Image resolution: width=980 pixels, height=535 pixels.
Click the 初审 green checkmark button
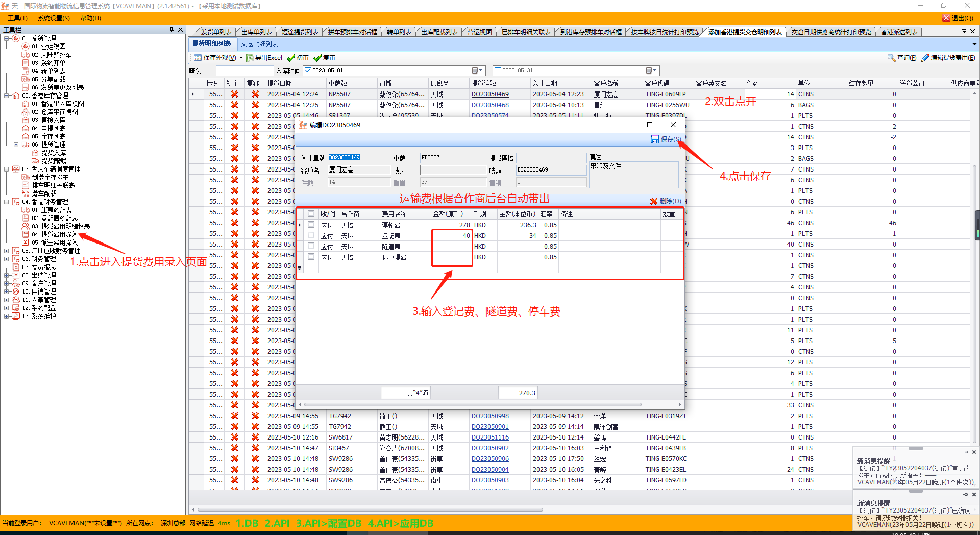click(291, 58)
